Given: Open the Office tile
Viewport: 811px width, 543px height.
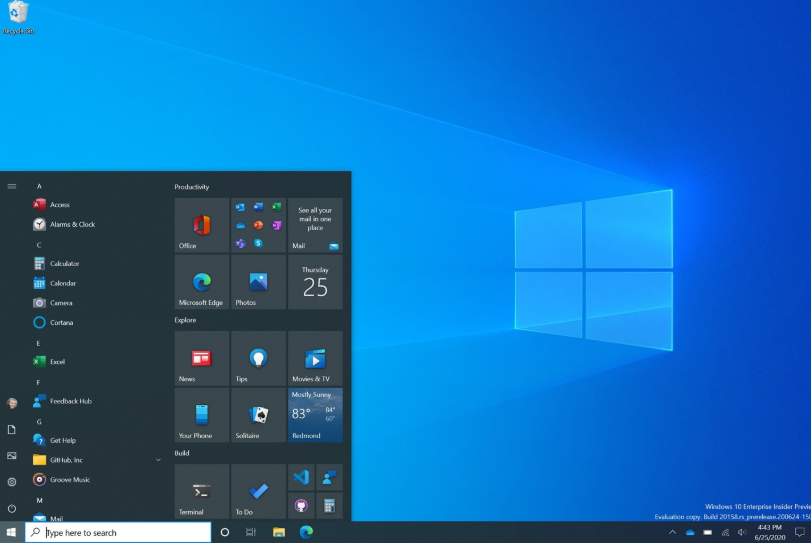Looking at the screenshot, I should coord(202,225).
